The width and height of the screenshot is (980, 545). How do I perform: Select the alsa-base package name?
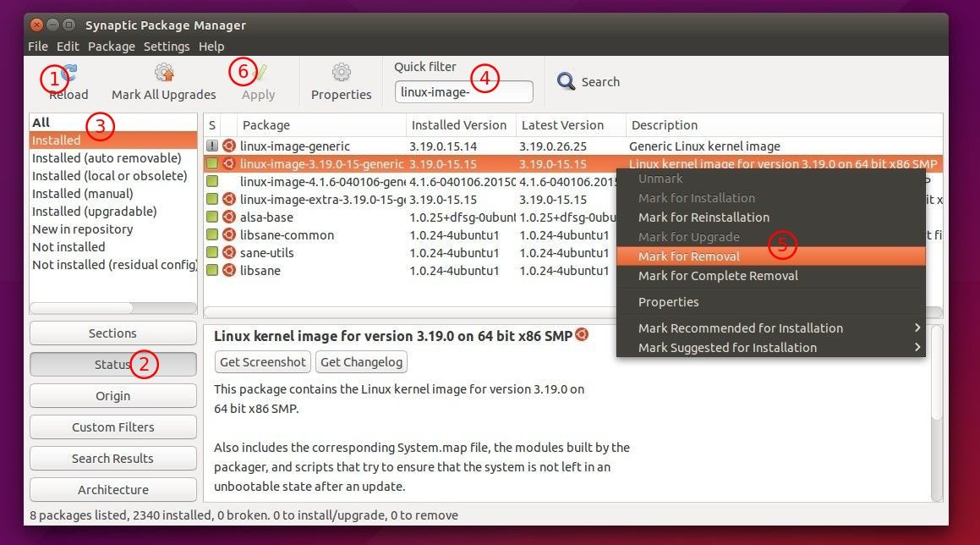tap(266, 217)
